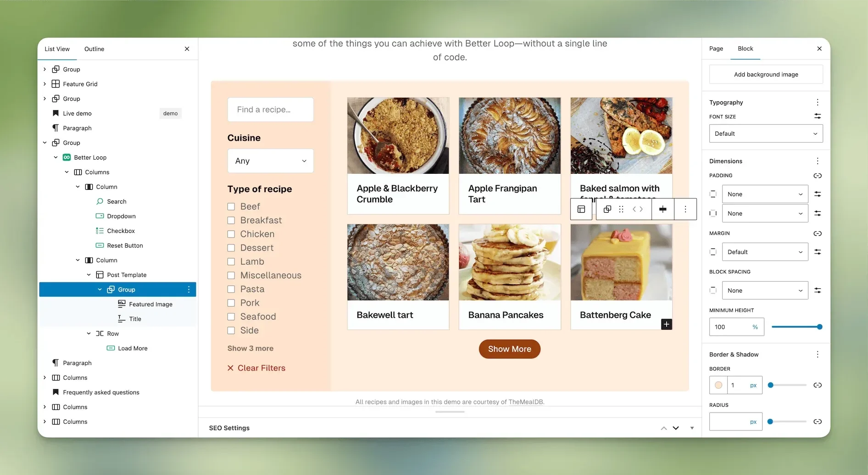The width and height of the screenshot is (868, 475).
Task: Click the border color swatch
Action: coord(718,385)
